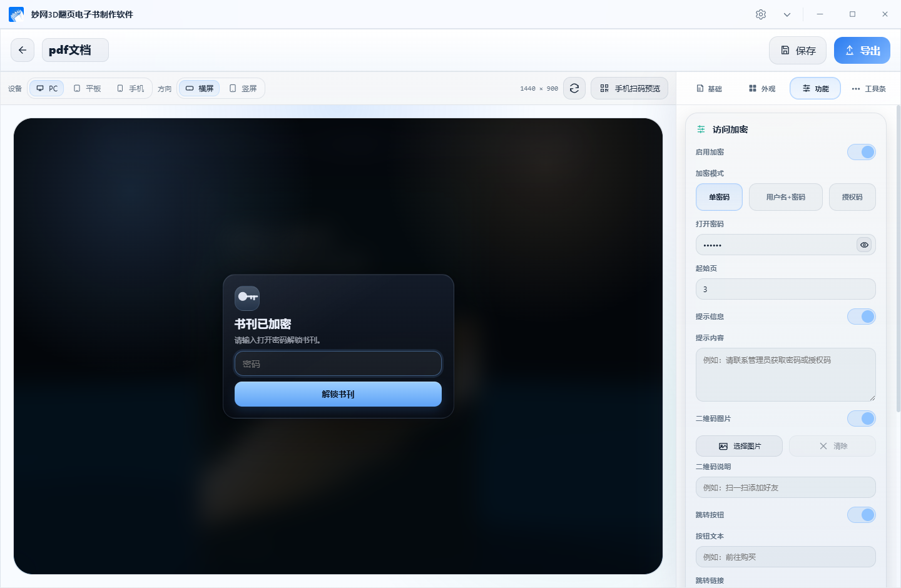Viewport: 901px width, 588px height.
Task: Open the 外观 tab
Action: pos(762,89)
